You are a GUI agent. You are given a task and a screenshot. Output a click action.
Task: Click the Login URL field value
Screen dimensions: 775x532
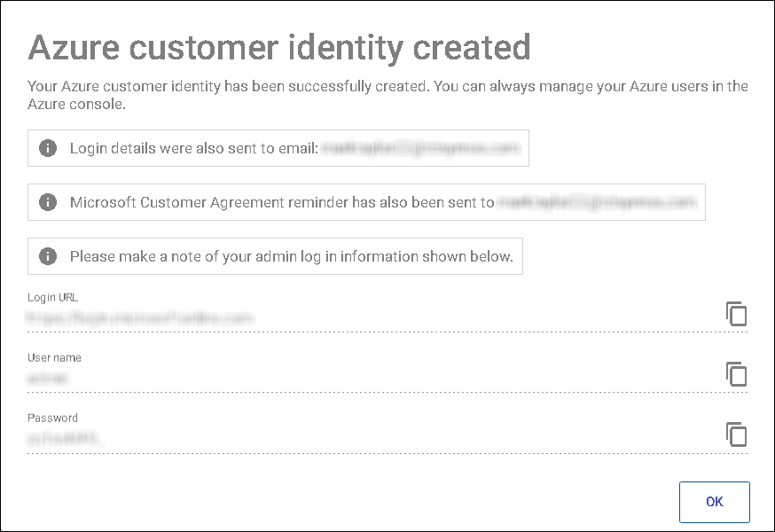click(x=142, y=316)
